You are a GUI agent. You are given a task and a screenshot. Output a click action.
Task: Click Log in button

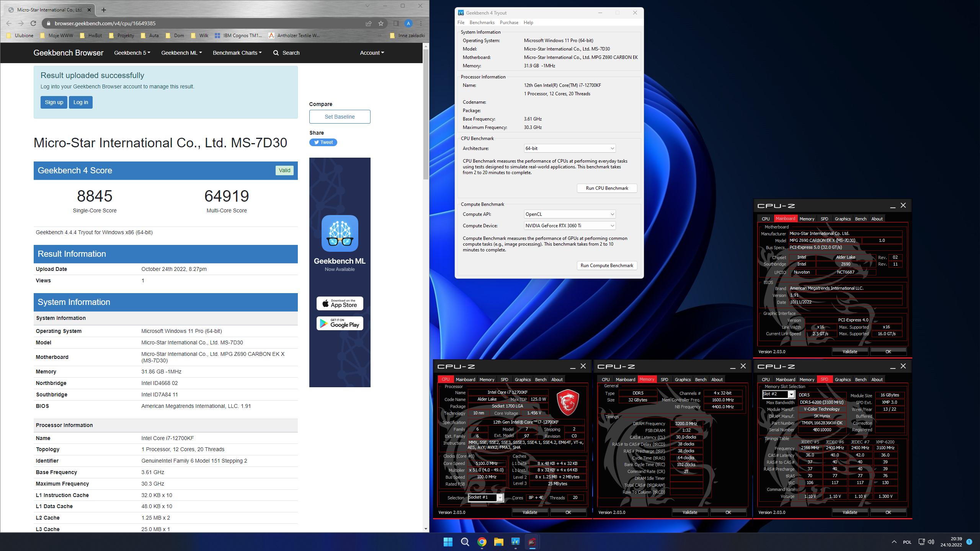81,102
